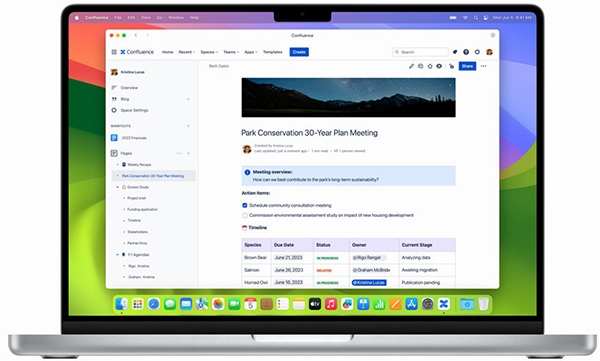The image size is (600, 361).
Task: Add a new blog post plus
Action: point(188,99)
